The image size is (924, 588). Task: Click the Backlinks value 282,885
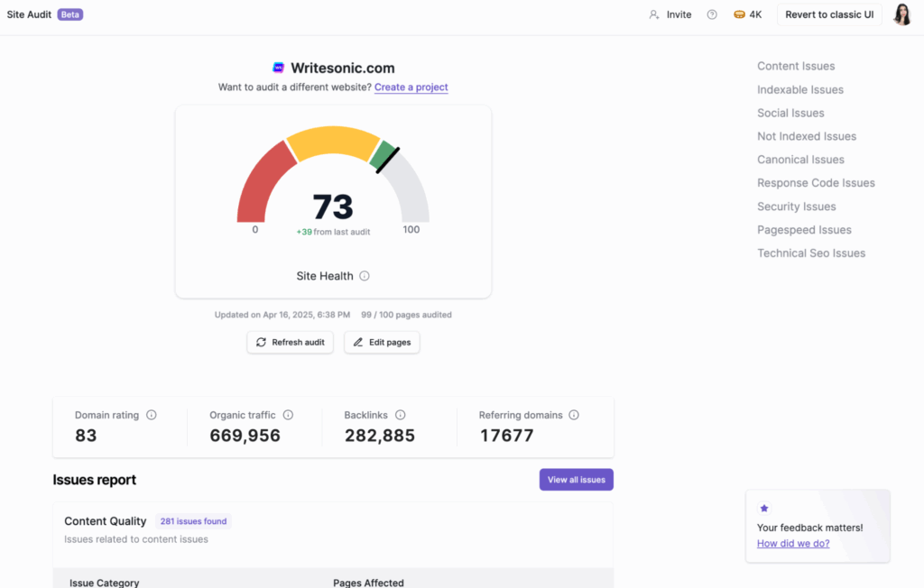[380, 436]
